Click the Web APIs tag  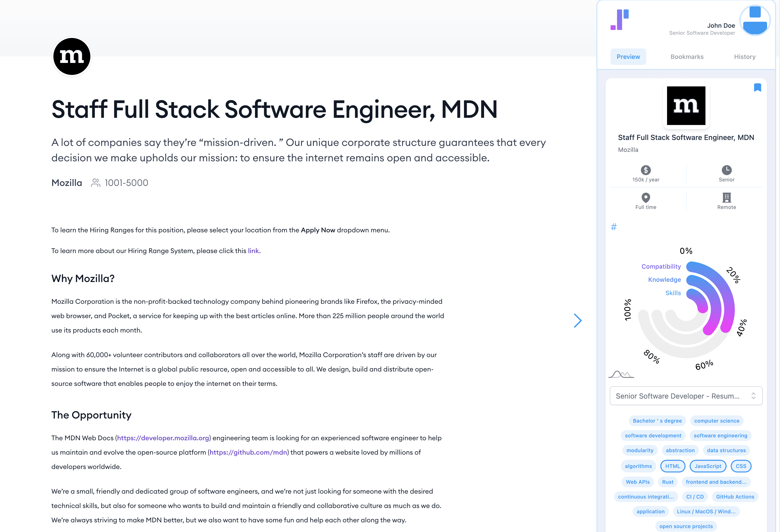(x=638, y=482)
